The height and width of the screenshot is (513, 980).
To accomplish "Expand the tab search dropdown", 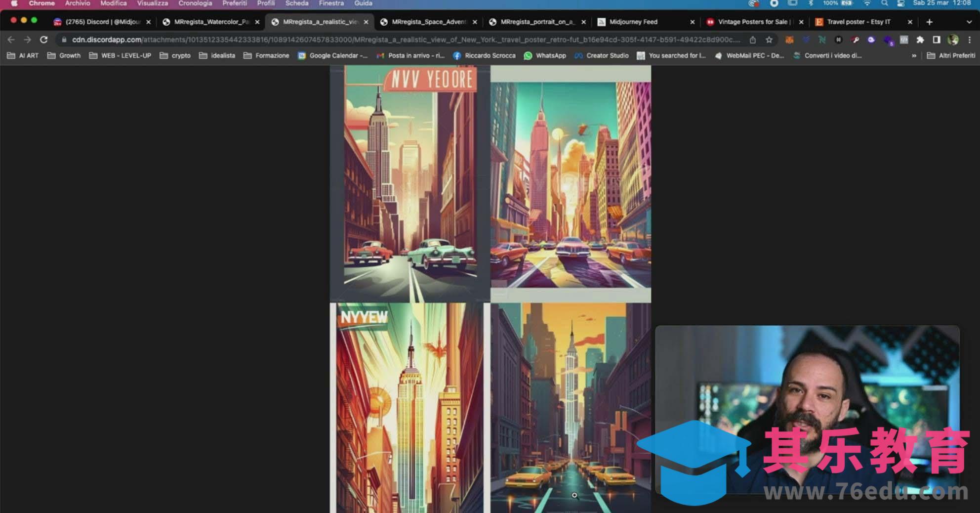I will [969, 22].
